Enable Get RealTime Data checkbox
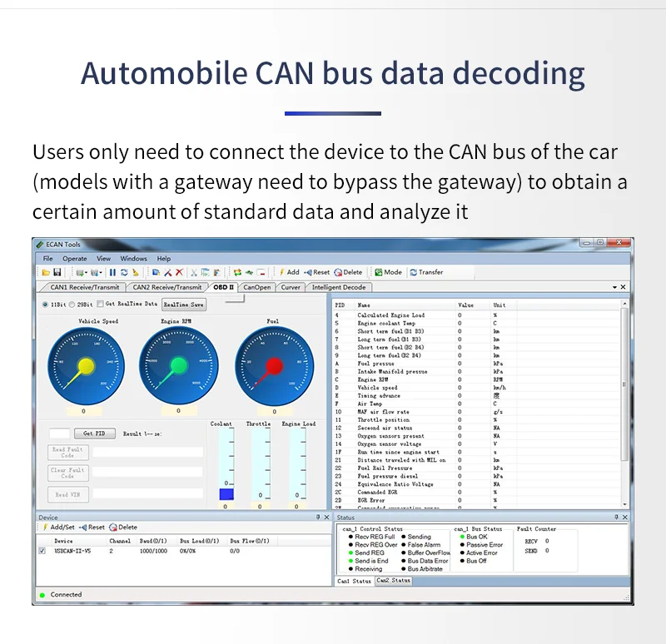Screen dimensions: 666x644 point(100,305)
